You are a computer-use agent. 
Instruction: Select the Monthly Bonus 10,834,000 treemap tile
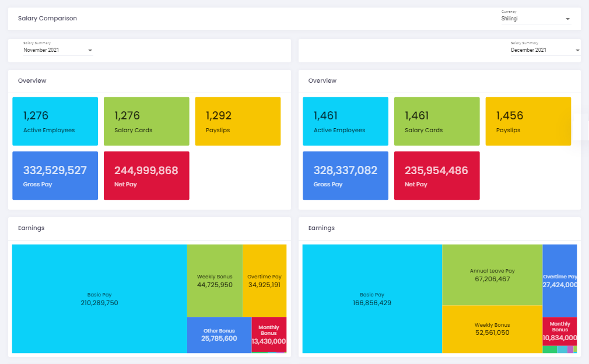click(x=560, y=331)
